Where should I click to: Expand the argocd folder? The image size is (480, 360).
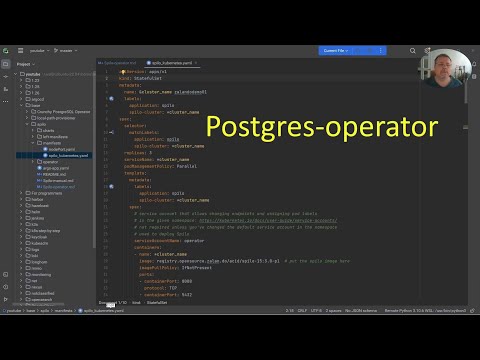[x=21, y=99]
